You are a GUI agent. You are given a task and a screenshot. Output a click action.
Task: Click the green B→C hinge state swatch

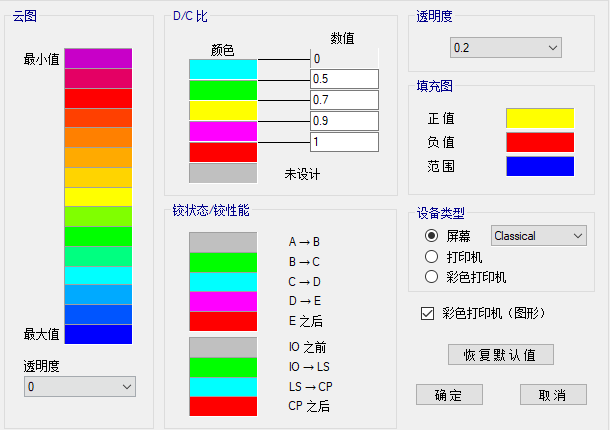point(223,262)
